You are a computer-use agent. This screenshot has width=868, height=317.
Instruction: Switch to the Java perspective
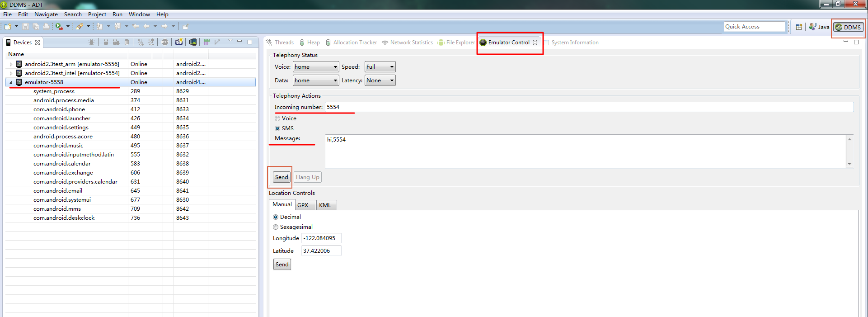pos(819,27)
